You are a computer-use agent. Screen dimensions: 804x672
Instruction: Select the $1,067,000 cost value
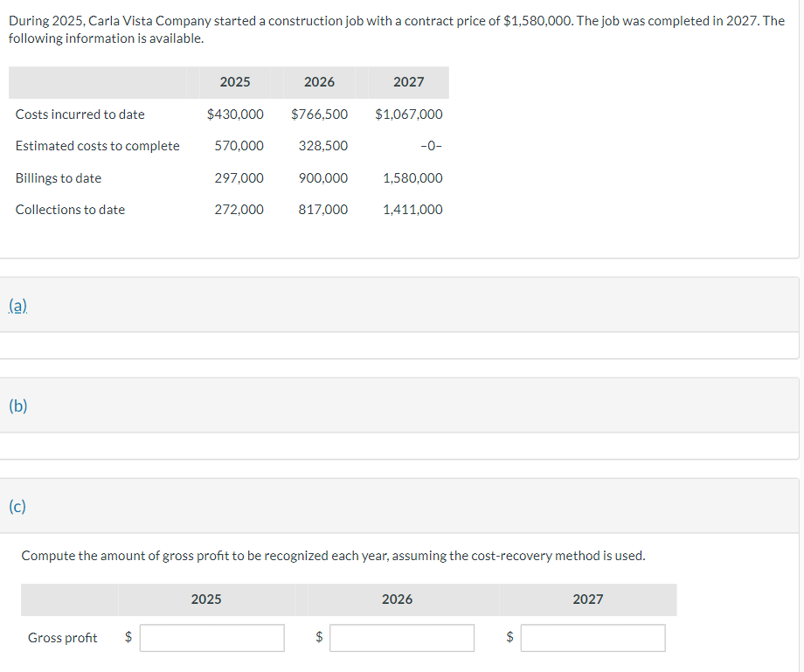[410, 114]
